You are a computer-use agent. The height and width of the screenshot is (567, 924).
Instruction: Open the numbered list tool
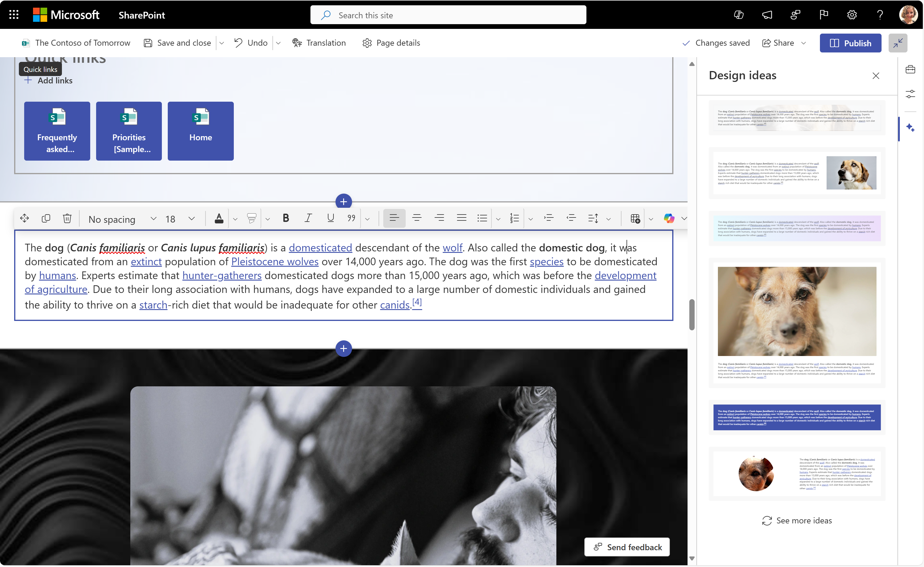point(514,218)
